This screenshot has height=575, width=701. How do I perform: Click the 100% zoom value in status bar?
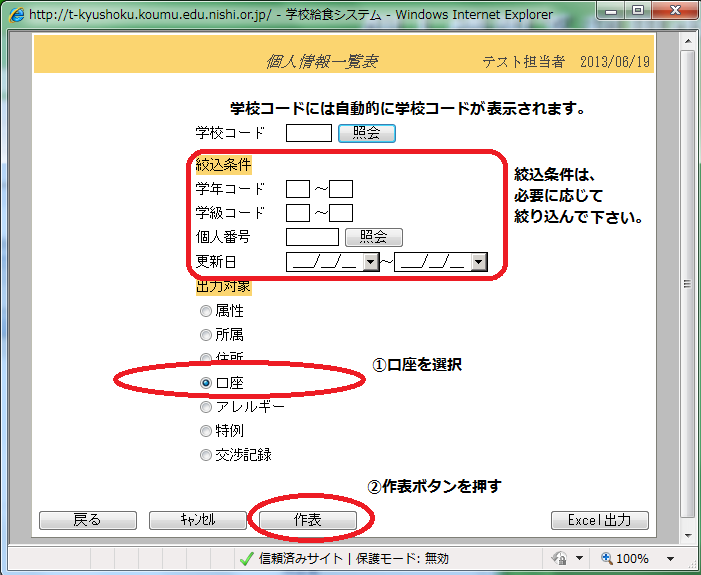tap(632, 558)
